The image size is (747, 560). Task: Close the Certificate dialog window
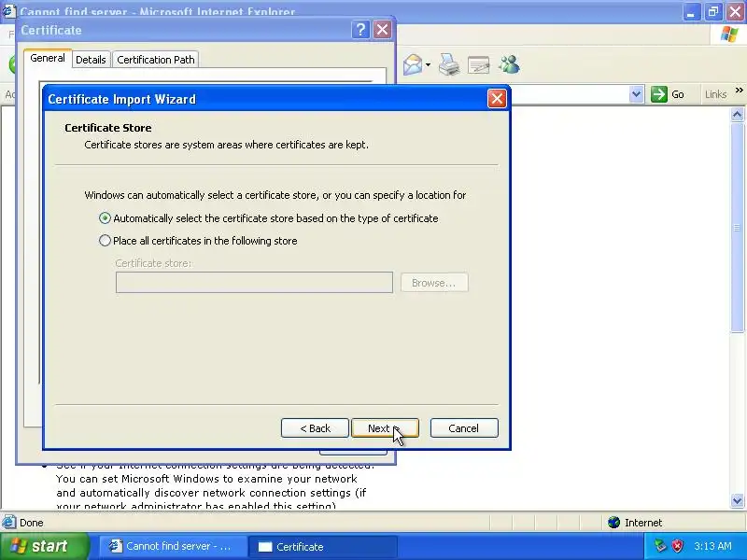click(x=382, y=30)
